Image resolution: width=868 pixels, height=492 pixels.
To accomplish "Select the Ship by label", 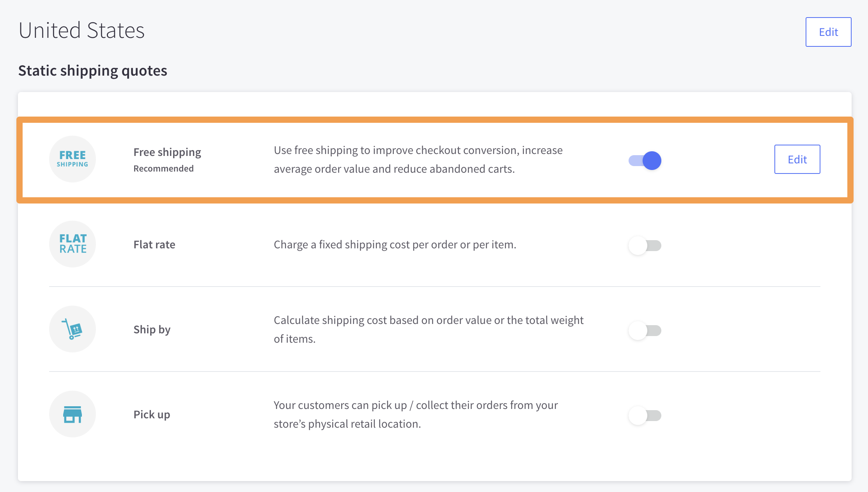I will pos(152,329).
